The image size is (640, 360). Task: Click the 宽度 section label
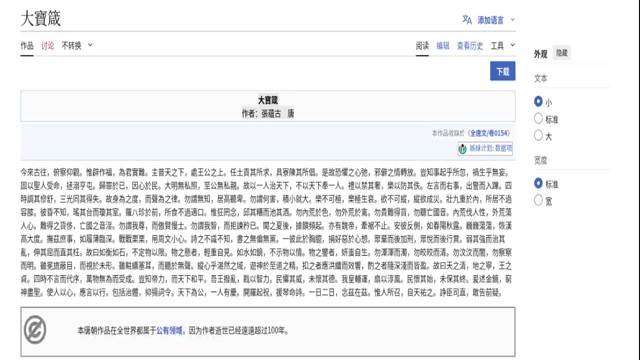(540, 160)
